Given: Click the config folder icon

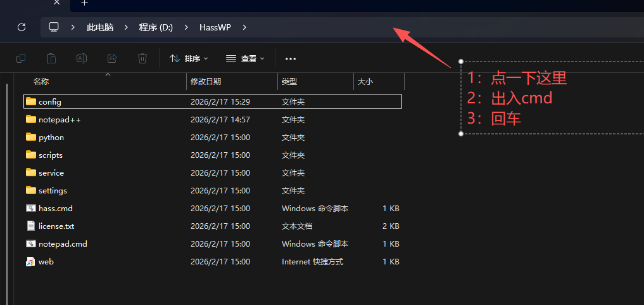Looking at the screenshot, I should (31, 101).
